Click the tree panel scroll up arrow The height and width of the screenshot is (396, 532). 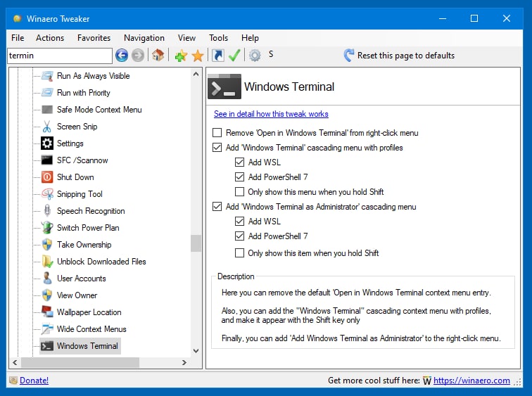196,74
